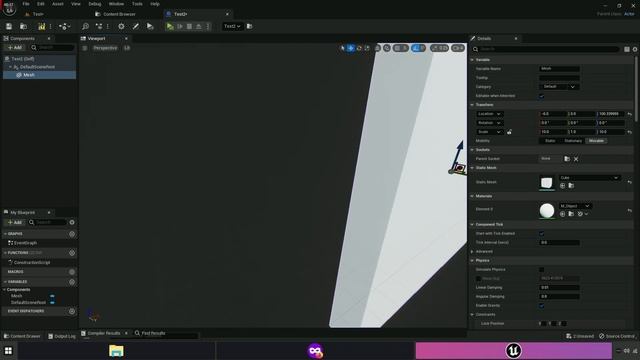Open the Test2 debug object dropdown
This screenshot has width=640, height=360.
pos(232,26)
